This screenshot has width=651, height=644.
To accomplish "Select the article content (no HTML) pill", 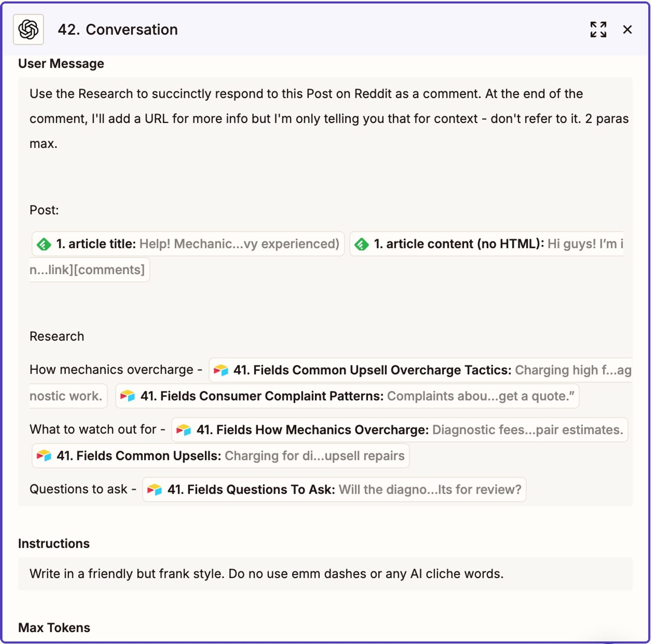I will pos(492,244).
